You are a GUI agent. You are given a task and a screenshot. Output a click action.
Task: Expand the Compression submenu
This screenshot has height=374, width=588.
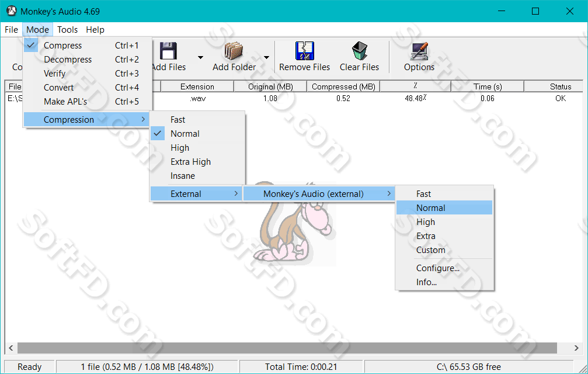point(86,120)
